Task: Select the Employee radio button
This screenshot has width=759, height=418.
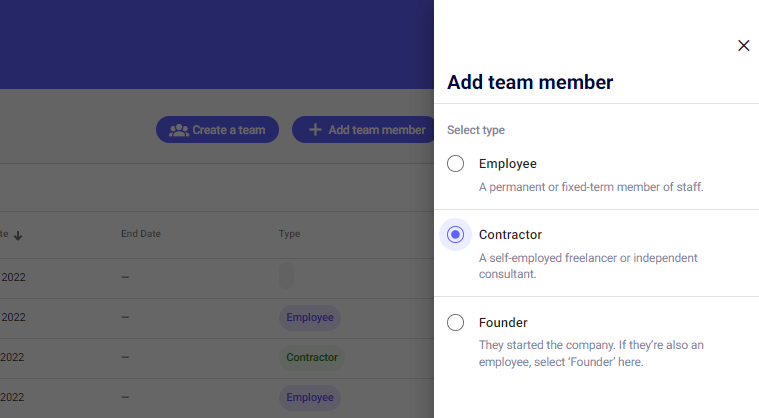Action: [456, 164]
